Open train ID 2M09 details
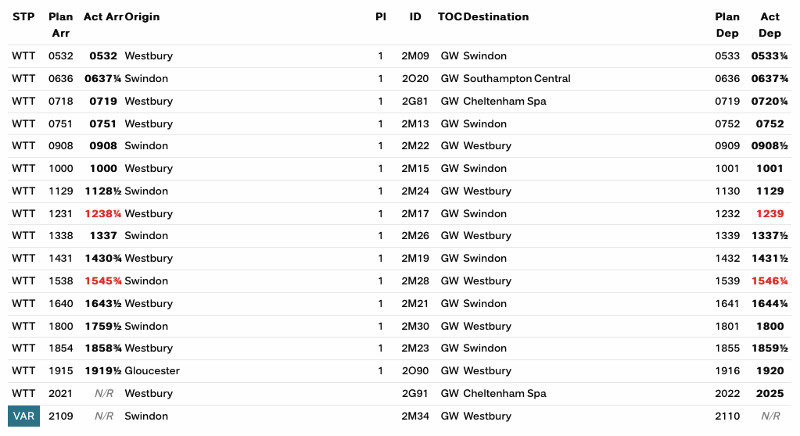Screen dimensions: 800x436 415,56
